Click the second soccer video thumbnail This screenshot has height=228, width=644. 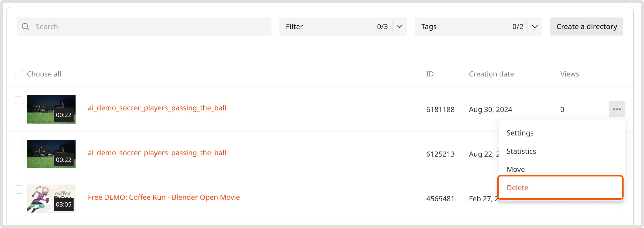coord(51,154)
